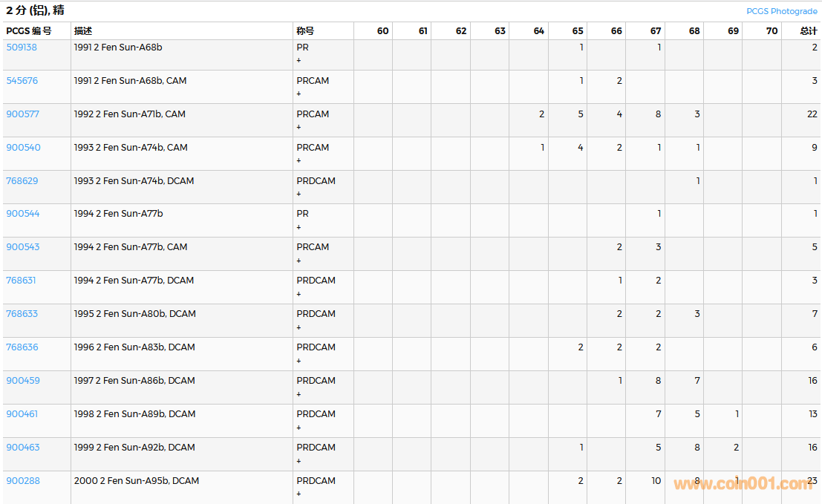
Task: Open PCGS number 509138 link
Action: point(22,48)
